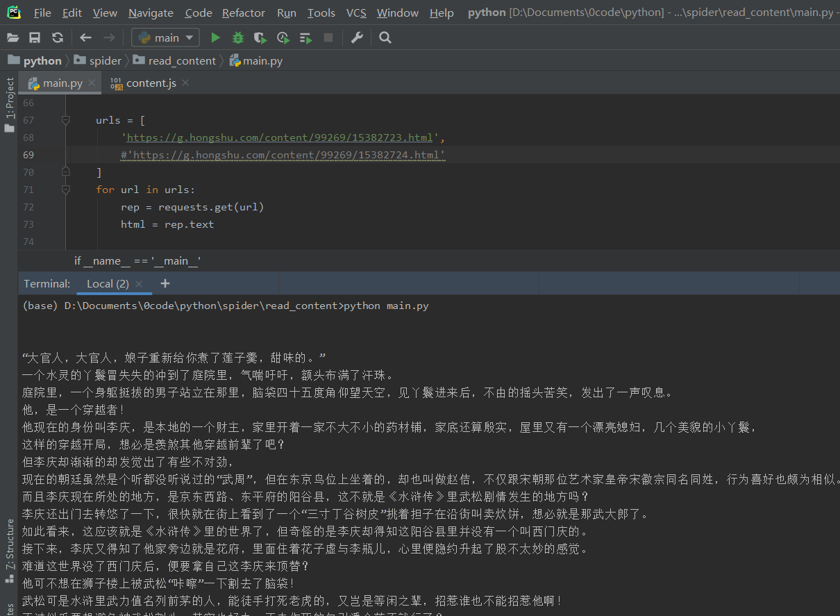Open the Tools menu
The image size is (840, 616).
pyautogui.click(x=321, y=13)
